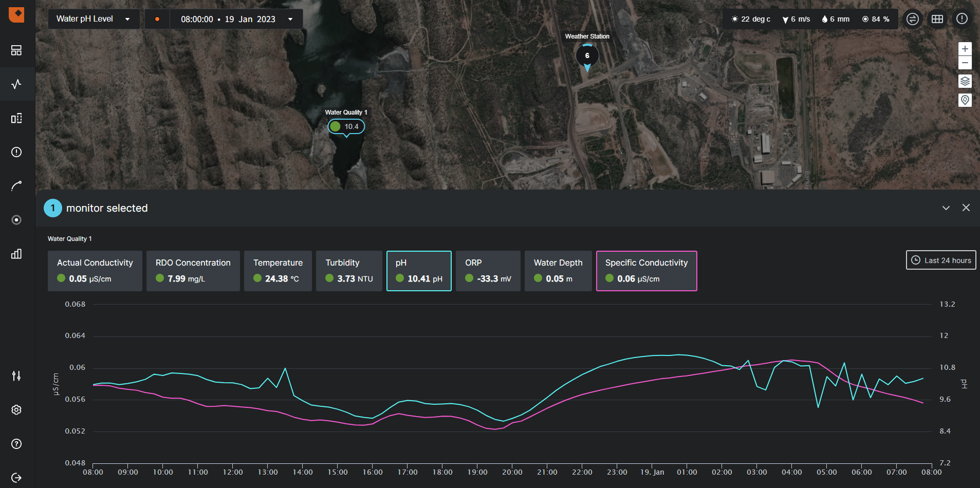
Task: Collapse the monitor selected panel
Action: click(946, 208)
